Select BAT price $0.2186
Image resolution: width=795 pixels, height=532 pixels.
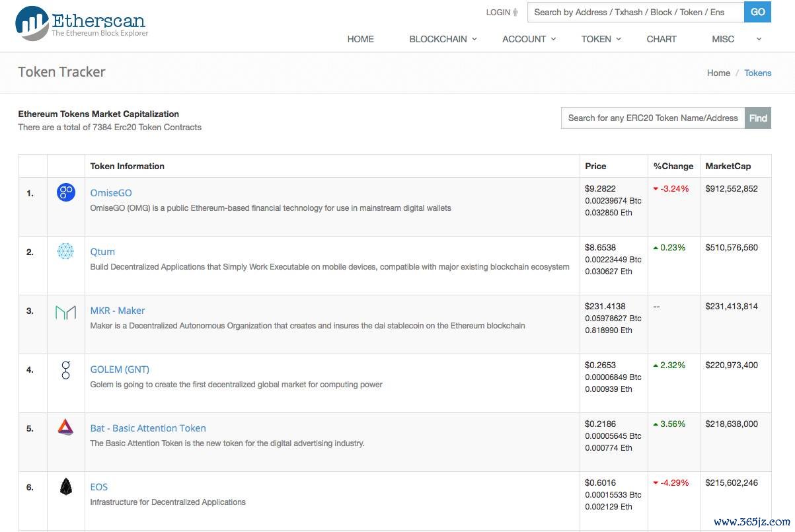tap(600, 424)
